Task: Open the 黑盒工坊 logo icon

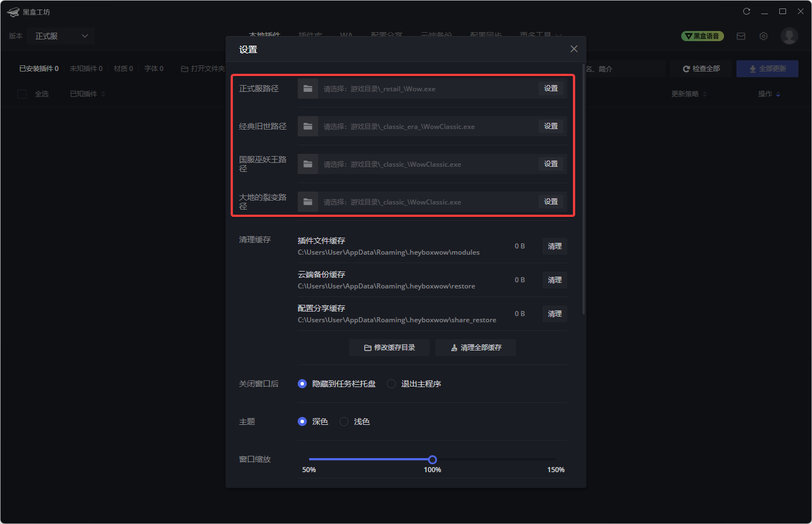Action: tap(12, 11)
